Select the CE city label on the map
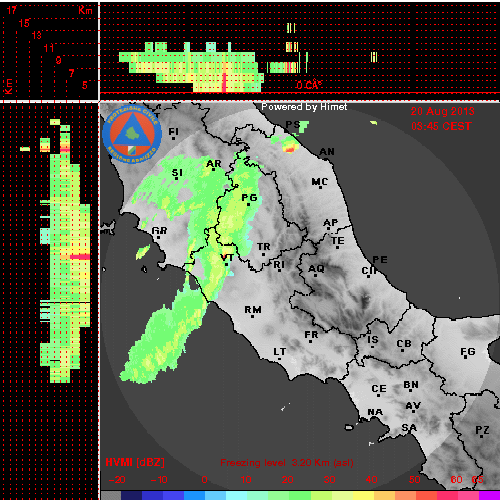The image size is (500, 500). (x=379, y=389)
